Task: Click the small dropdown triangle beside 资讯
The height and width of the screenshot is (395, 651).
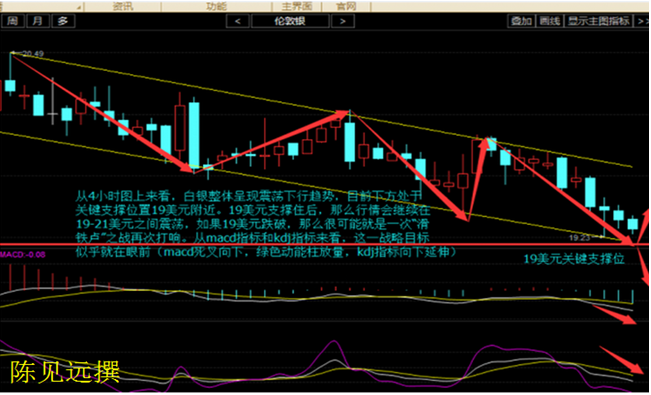Action: pyautogui.click(x=78, y=8)
